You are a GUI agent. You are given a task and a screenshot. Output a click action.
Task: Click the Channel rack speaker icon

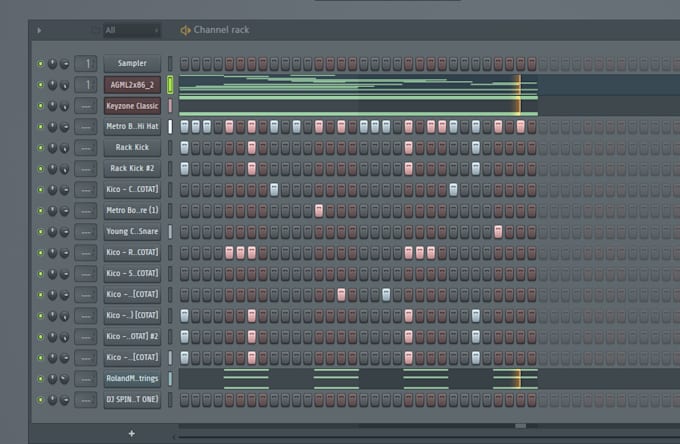185,30
